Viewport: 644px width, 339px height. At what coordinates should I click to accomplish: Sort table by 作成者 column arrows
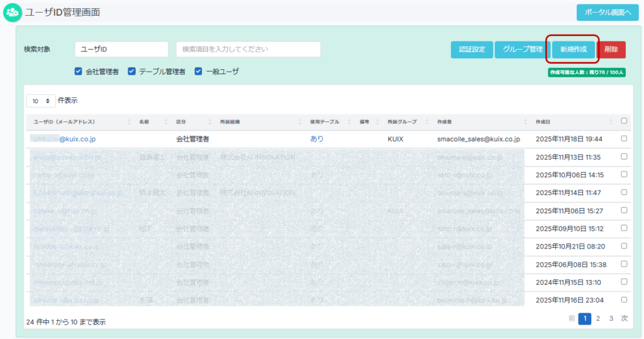[x=525, y=121]
